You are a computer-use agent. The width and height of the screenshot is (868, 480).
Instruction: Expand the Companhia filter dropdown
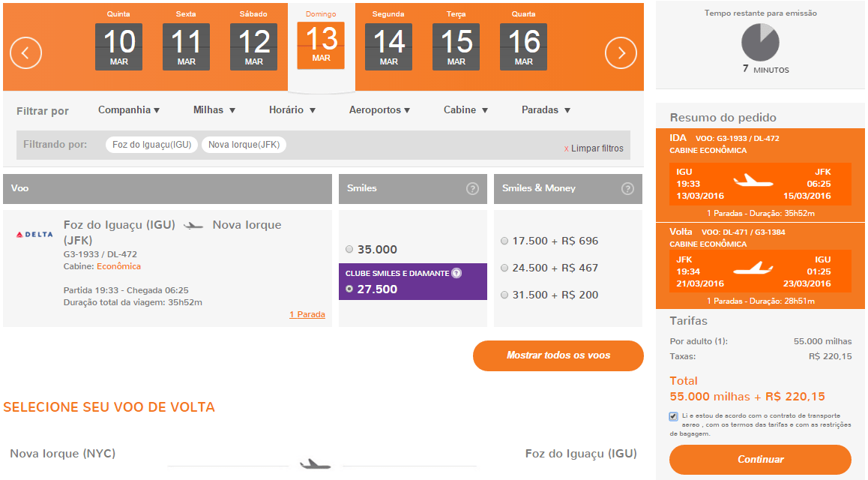(129, 109)
